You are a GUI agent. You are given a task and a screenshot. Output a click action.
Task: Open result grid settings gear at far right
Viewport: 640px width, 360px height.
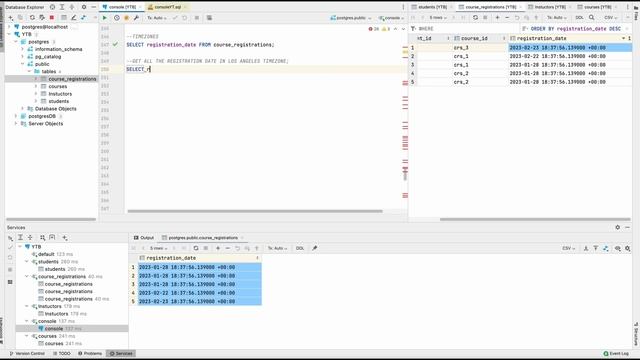628,248
